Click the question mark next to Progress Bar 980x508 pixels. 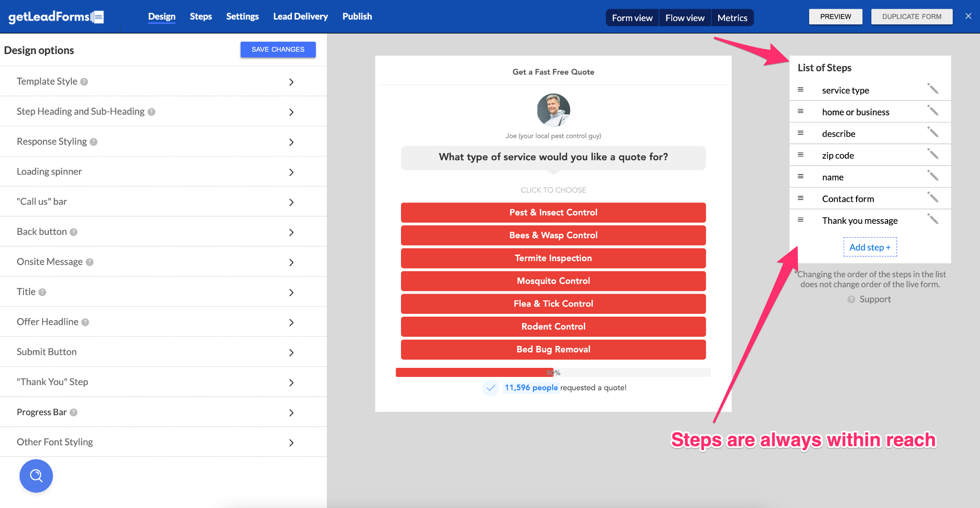click(x=74, y=412)
